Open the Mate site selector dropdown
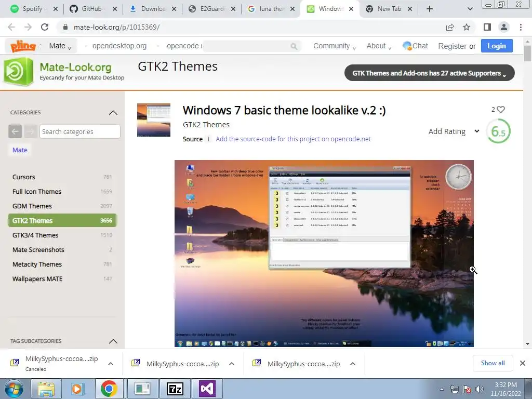 (x=60, y=46)
